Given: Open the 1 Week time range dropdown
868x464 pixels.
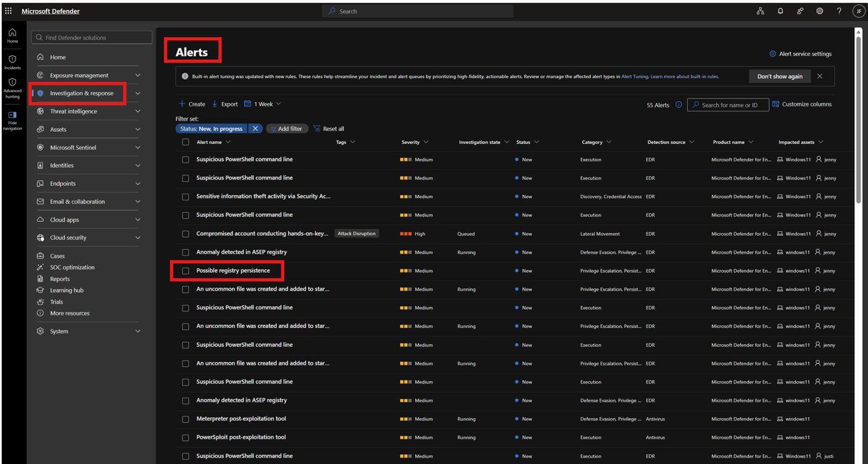Looking at the screenshot, I should pos(263,104).
